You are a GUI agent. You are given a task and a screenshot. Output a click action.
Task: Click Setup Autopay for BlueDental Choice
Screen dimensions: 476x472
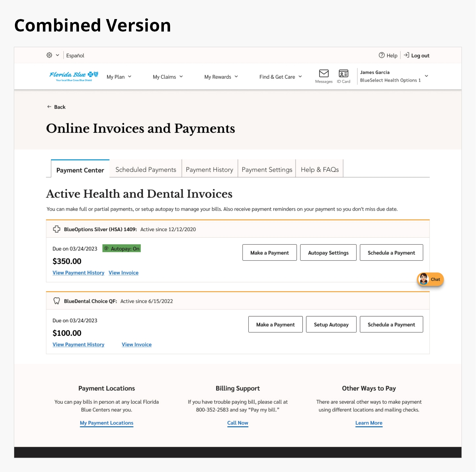point(331,324)
